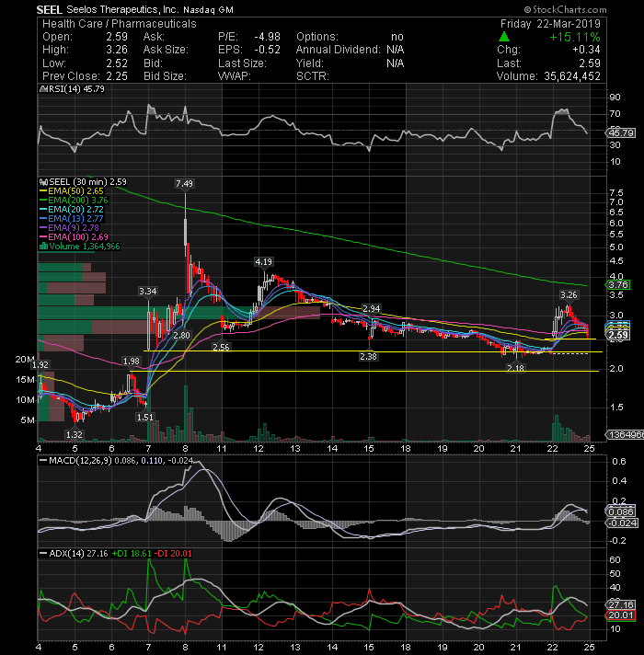Viewport: 644px width, 655px height.
Task: Click the MACD(12,26,9) panel label
Action: [80, 461]
